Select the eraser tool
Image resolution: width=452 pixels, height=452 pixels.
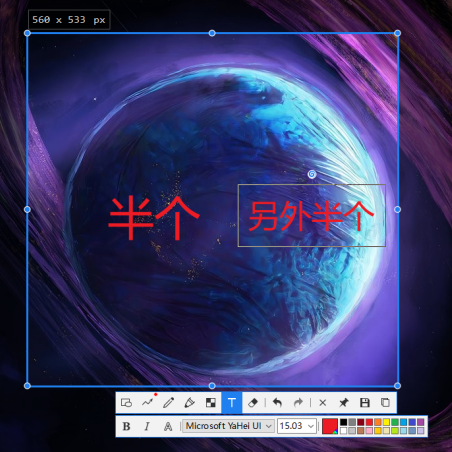click(253, 403)
